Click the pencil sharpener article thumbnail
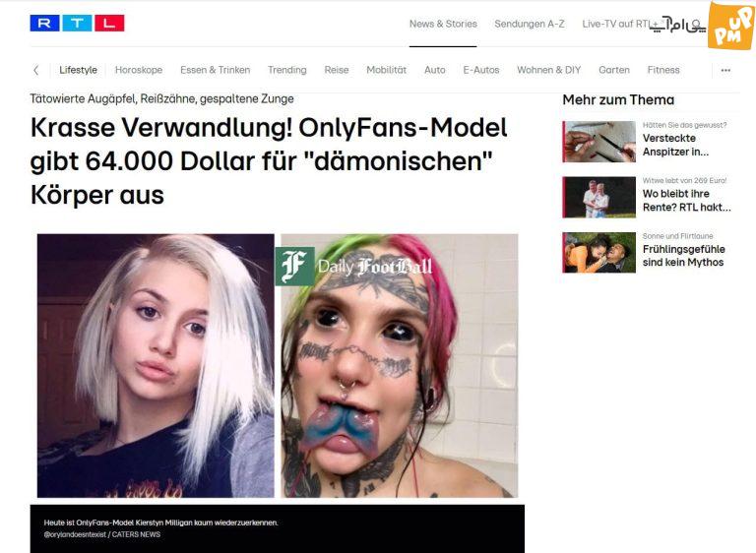The image size is (756, 553). click(599, 142)
